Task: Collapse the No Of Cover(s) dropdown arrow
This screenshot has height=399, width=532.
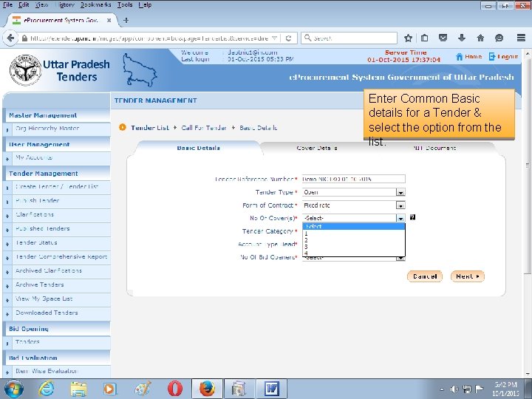Action: point(400,218)
